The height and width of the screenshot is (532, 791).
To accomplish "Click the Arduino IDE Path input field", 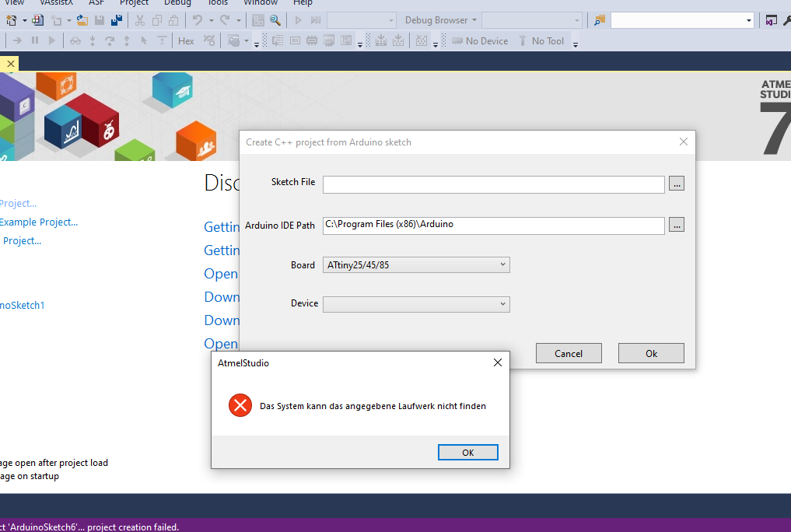I will click(493, 226).
